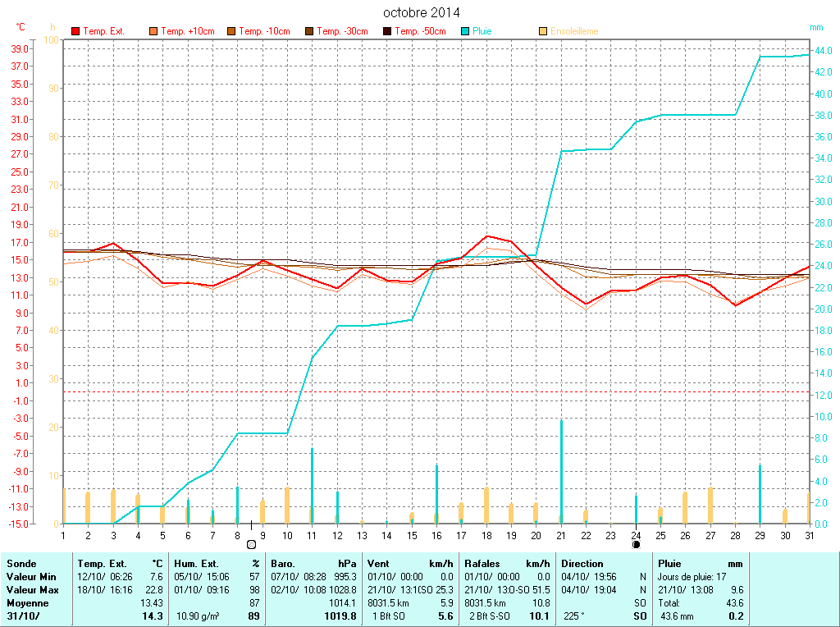Click the full moon icon below the day axis
This screenshot has height=627, width=840.
[x=251, y=544]
